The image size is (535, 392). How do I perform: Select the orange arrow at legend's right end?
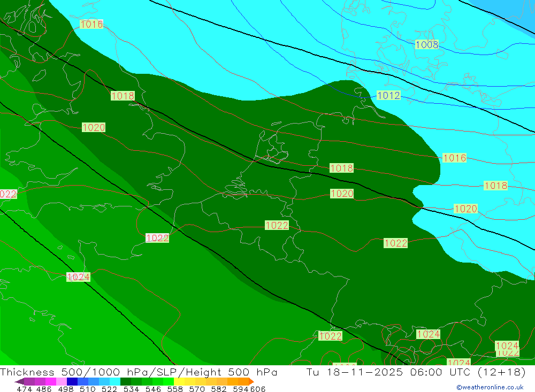point(251,381)
